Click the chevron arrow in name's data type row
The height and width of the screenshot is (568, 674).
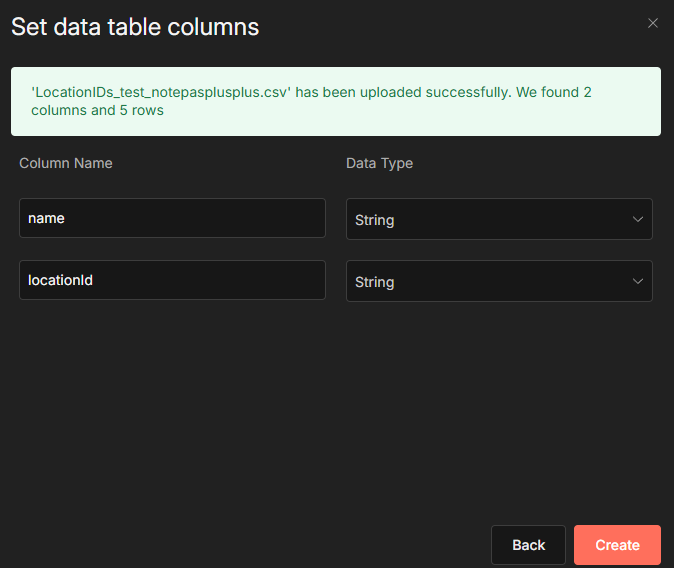[638, 220]
